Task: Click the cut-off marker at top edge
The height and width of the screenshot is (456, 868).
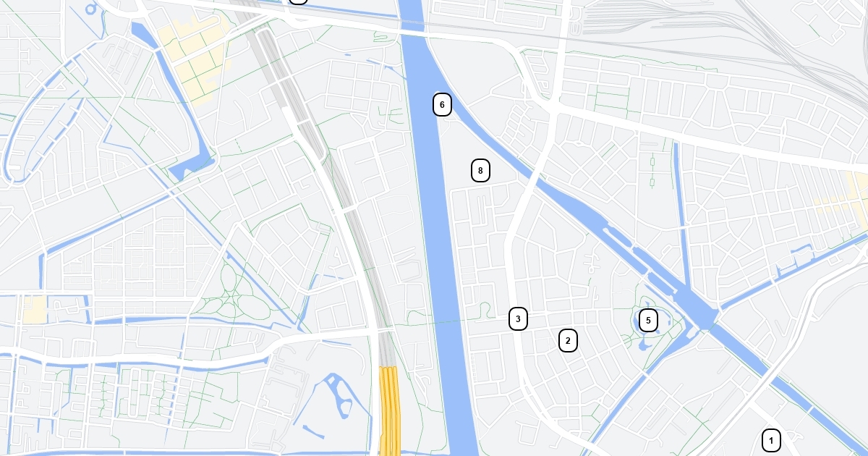Action: pos(298,1)
